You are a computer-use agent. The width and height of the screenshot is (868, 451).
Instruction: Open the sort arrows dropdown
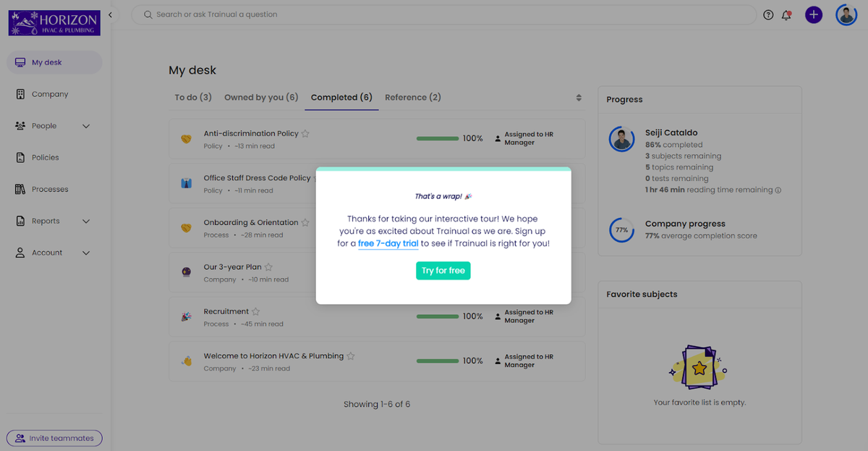[579, 97]
